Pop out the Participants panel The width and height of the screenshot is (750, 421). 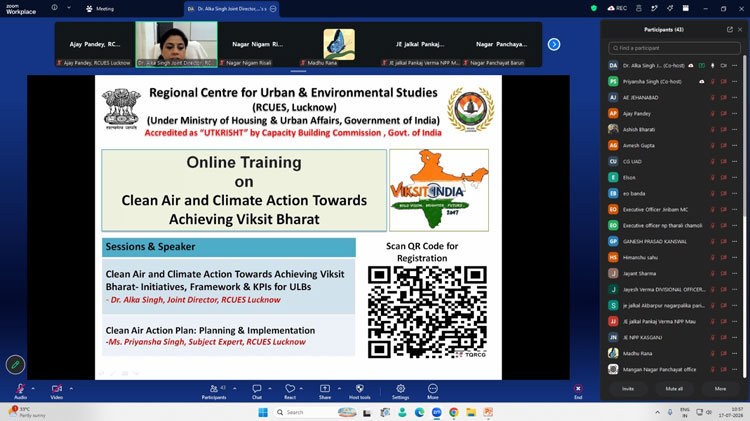(729, 30)
